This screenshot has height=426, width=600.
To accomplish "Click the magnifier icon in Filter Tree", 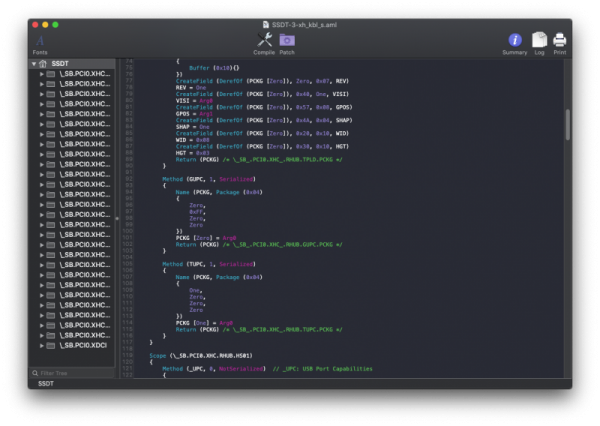I will [x=35, y=373].
